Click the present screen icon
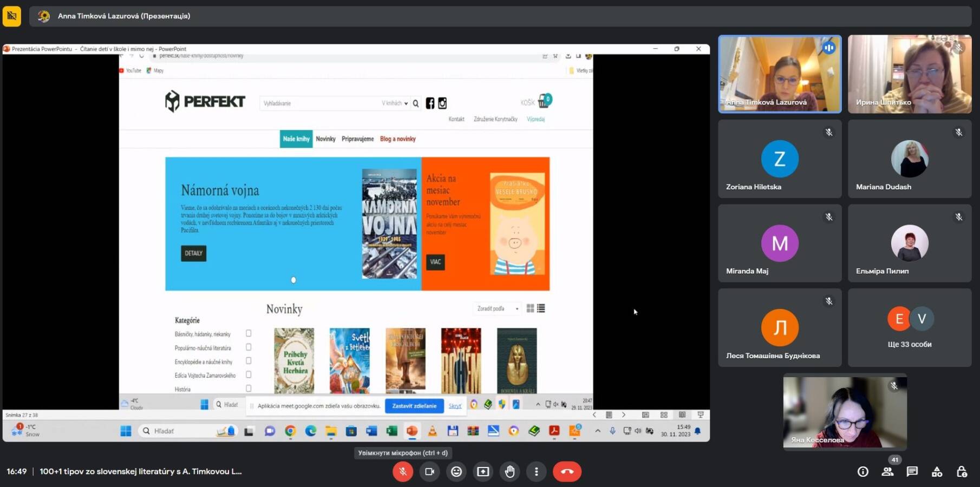Image resolution: width=980 pixels, height=487 pixels. click(483, 471)
